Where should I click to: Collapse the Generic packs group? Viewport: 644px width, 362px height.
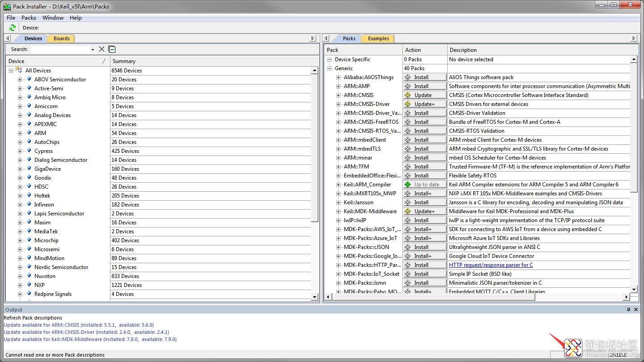point(330,68)
